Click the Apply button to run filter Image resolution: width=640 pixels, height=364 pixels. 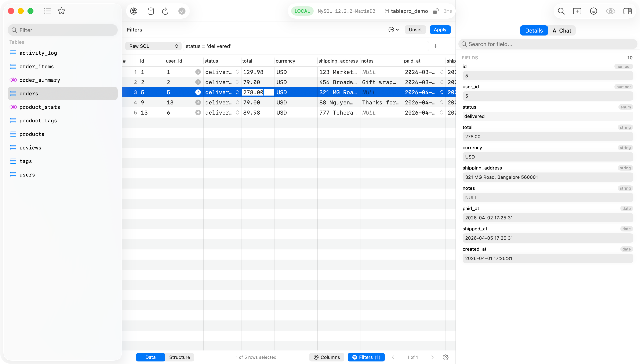pyautogui.click(x=440, y=30)
